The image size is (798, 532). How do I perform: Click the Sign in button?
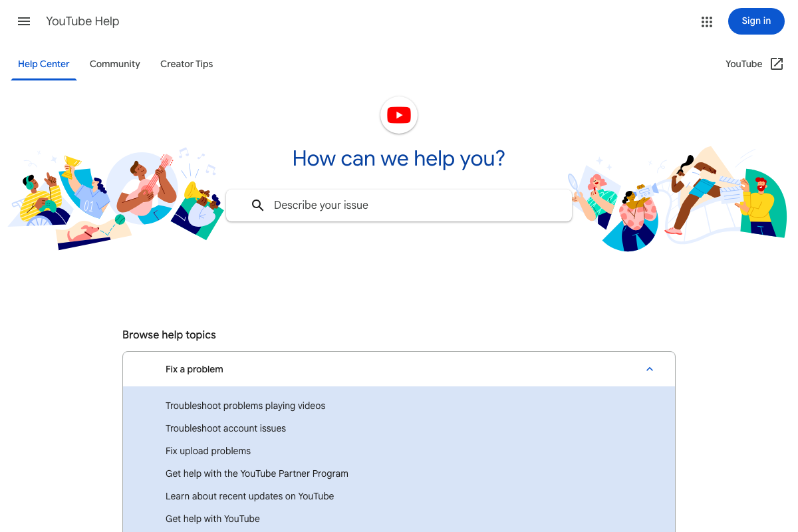[756, 21]
